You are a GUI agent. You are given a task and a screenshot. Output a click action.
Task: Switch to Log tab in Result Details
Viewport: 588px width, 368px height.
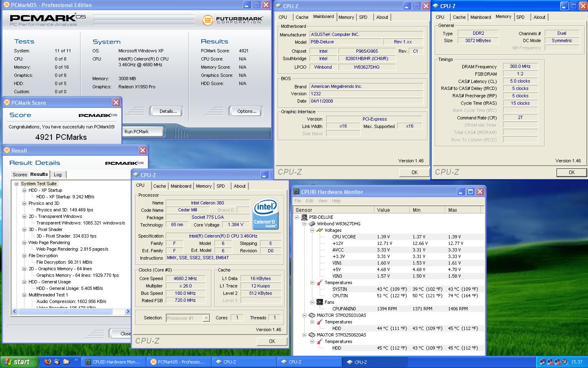[58, 175]
